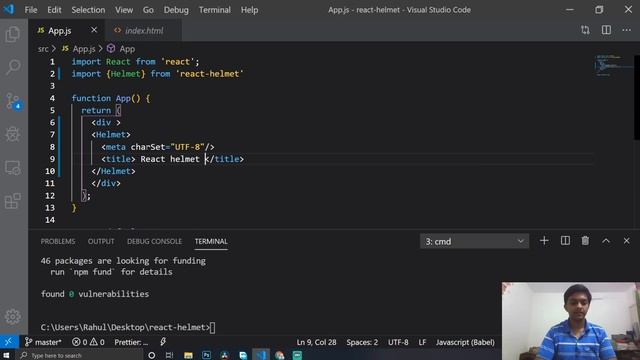Open the Extensions view
The image size is (640, 360).
(13, 201)
